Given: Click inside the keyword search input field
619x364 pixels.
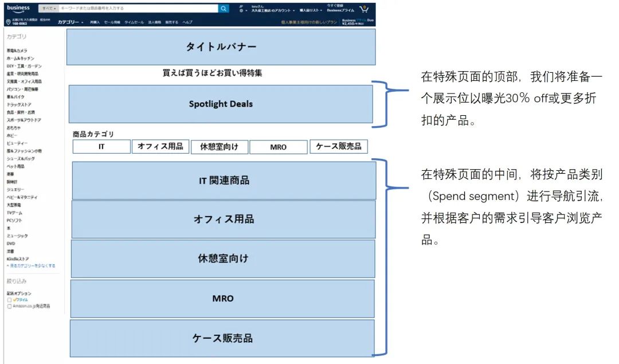Looking at the screenshot, I should click(138, 8).
